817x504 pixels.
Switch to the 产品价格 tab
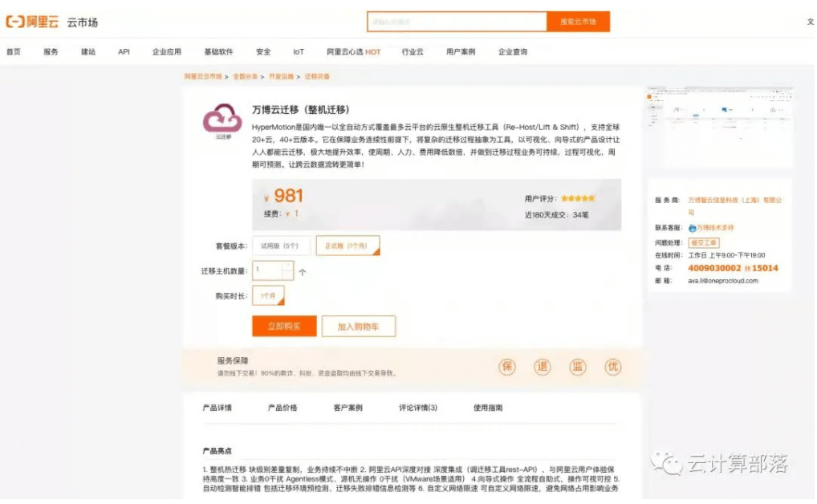point(282,408)
